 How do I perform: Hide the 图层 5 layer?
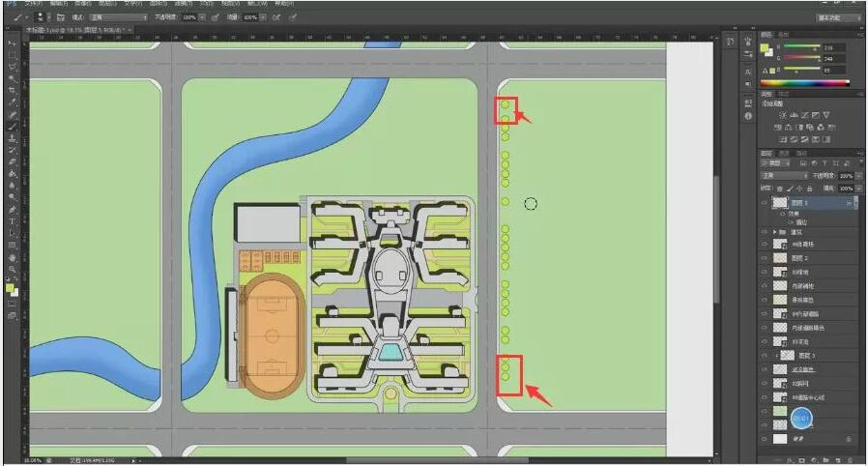(x=765, y=203)
